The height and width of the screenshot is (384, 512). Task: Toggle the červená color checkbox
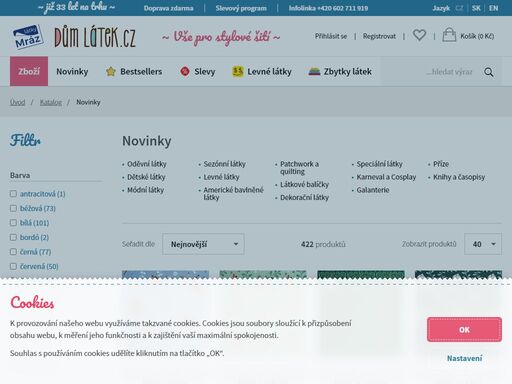point(13,266)
